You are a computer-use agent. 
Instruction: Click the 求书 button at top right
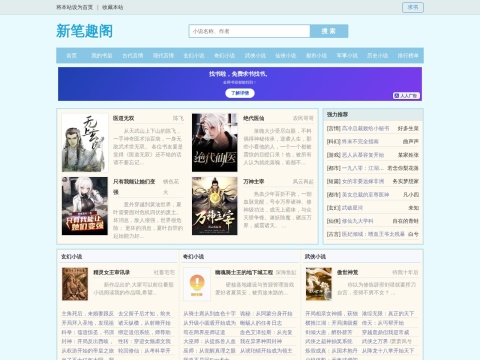click(413, 7)
